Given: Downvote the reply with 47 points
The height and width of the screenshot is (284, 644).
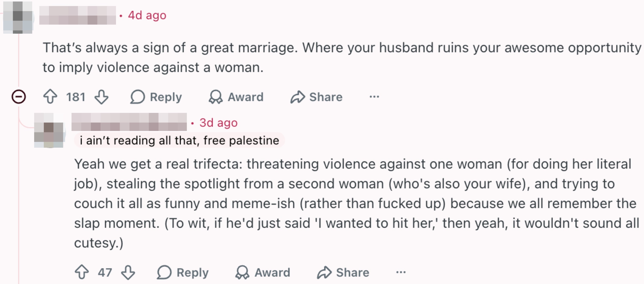Looking at the screenshot, I should click(x=128, y=272).
